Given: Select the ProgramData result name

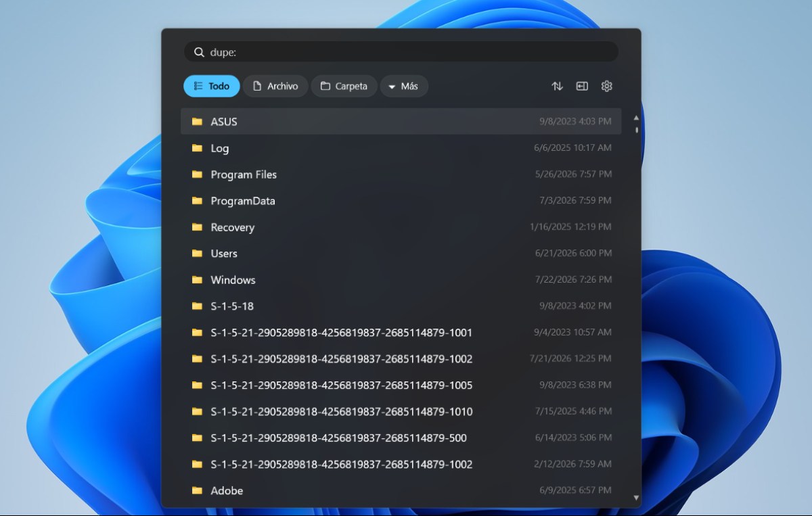Looking at the screenshot, I should [243, 201].
